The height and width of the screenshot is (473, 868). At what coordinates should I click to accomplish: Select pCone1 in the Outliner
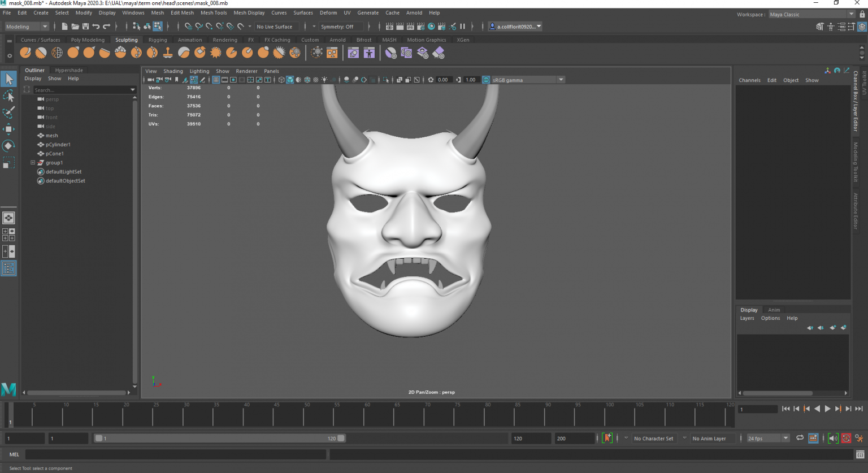pyautogui.click(x=55, y=153)
